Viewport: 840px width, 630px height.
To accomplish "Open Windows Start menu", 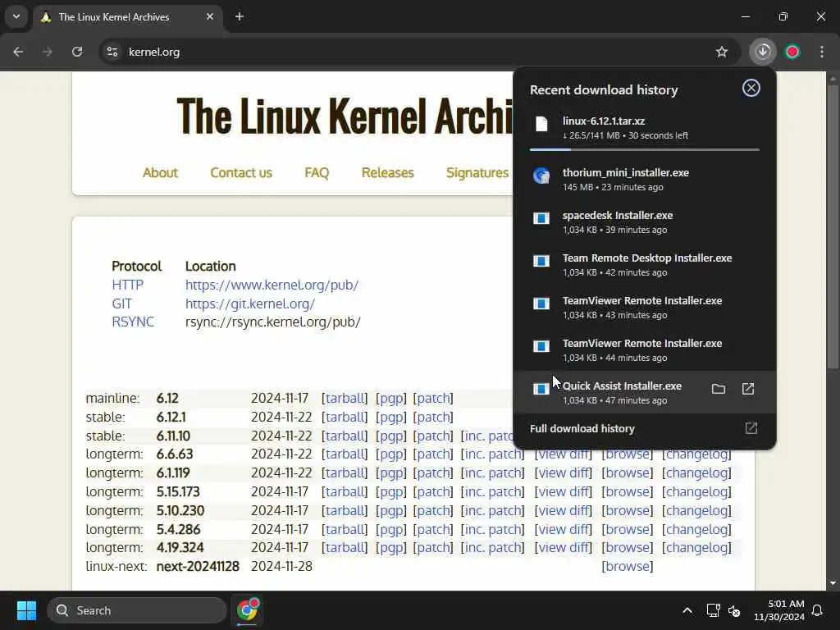I will point(26,610).
